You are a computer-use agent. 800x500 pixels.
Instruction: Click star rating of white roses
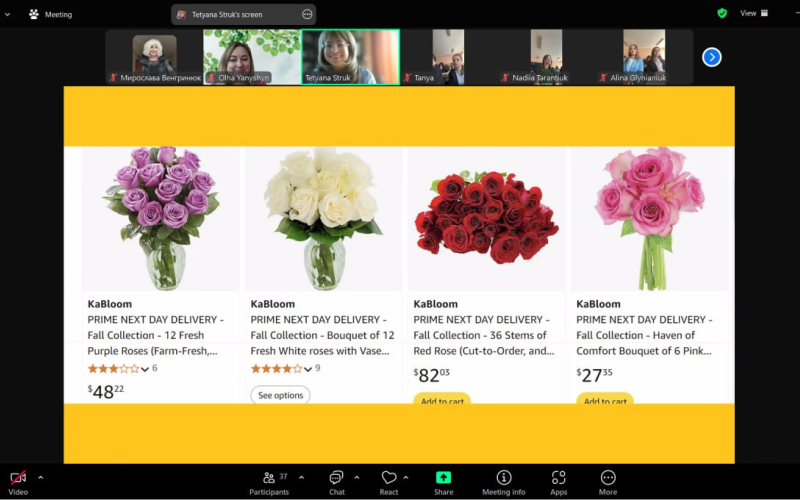276,368
